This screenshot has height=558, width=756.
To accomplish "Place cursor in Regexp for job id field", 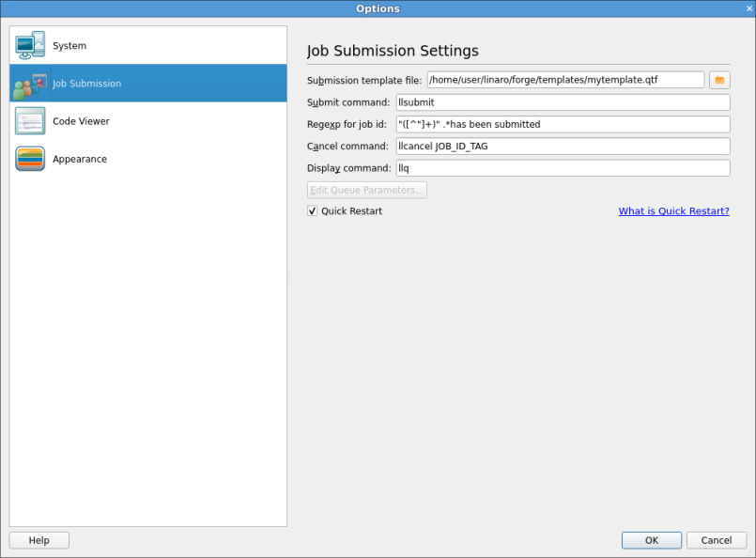I will [x=563, y=124].
